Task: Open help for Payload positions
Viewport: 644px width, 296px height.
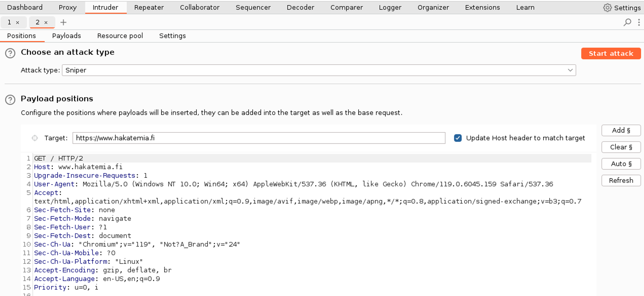Action: pos(10,100)
